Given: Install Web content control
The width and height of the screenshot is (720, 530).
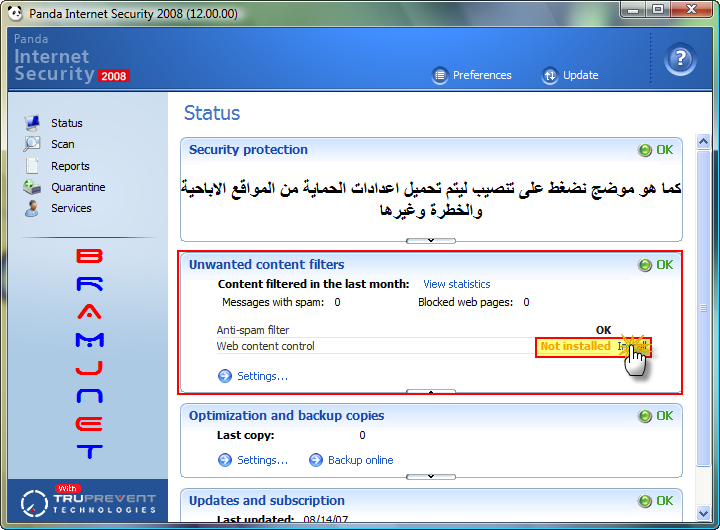Looking at the screenshot, I should pos(632,346).
